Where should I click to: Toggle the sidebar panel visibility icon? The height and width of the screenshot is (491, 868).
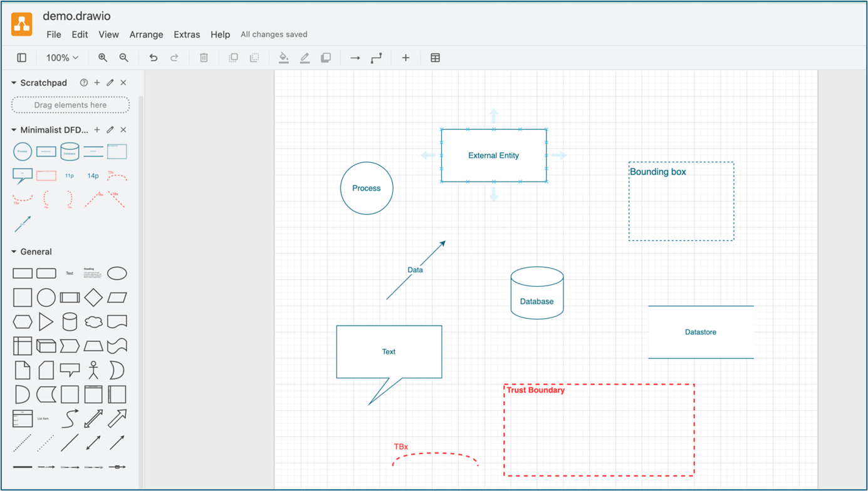tap(22, 58)
